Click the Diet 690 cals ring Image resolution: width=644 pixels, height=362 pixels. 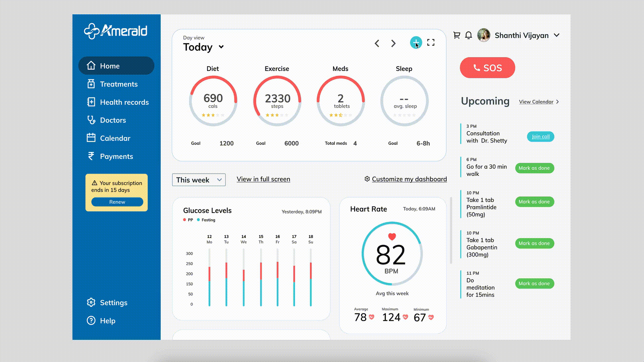click(x=213, y=101)
